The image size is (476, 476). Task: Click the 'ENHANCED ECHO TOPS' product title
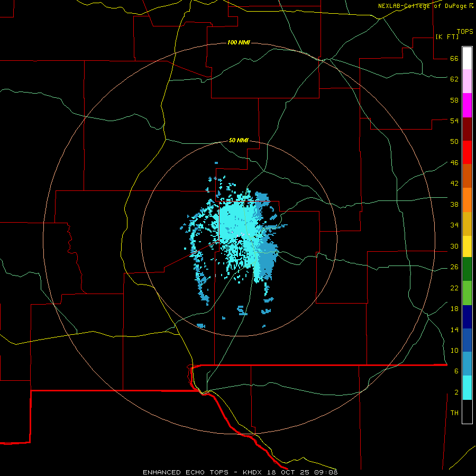[186, 472]
